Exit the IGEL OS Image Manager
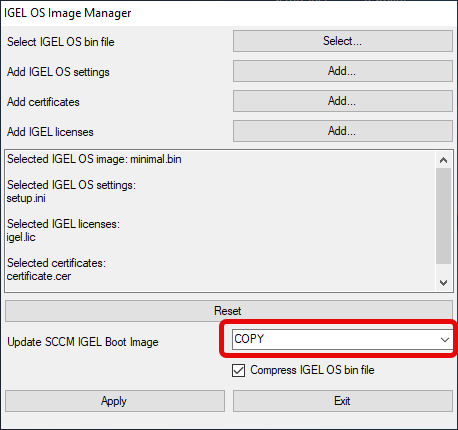Image resolution: width=458 pixels, height=430 pixels. [x=343, y=401]
